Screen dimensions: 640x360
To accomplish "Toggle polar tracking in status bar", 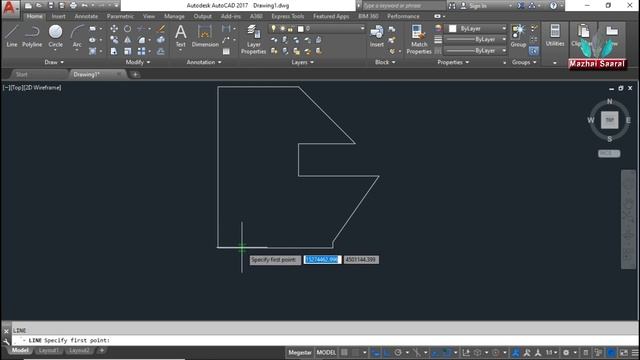I will click(398, 353).
